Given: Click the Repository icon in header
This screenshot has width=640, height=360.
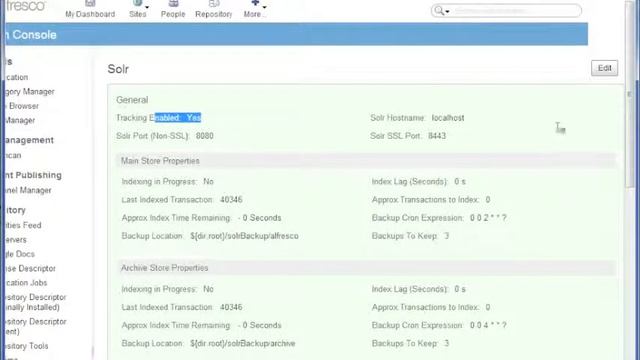Looking at the screenshot, I should [x=214, y=3].
